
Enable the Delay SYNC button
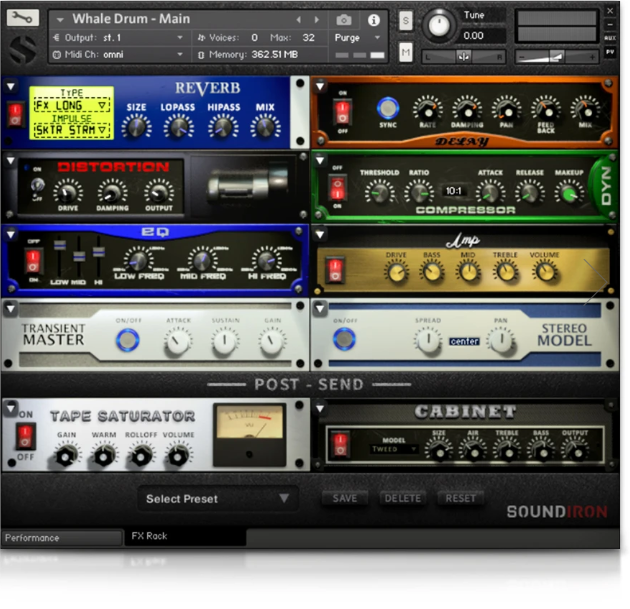[x=388, y=108]
